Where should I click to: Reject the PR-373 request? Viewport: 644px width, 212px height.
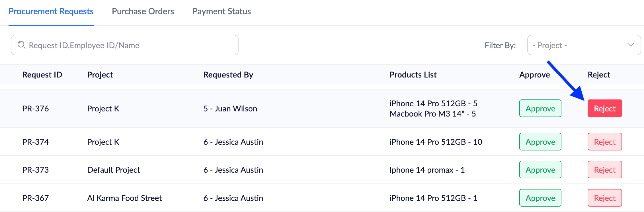click(x=604, y=170)
